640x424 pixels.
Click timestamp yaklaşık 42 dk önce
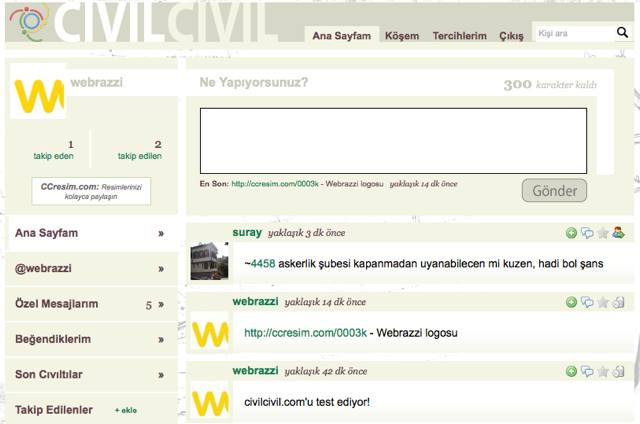click(326, 371)
